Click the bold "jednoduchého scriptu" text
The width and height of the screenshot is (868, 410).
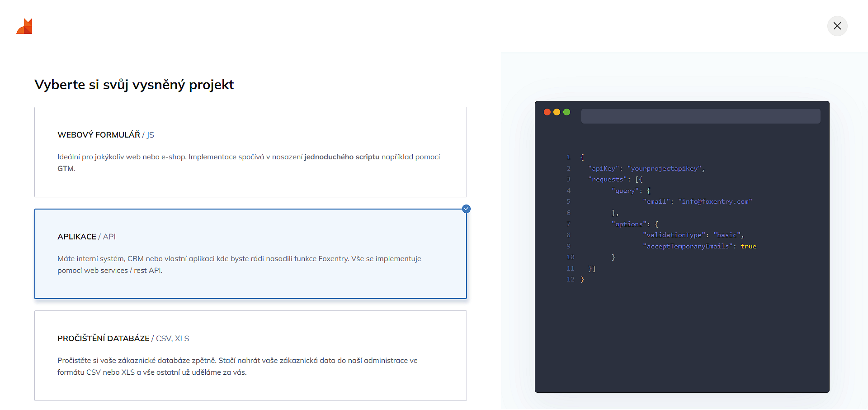[341, 157]
